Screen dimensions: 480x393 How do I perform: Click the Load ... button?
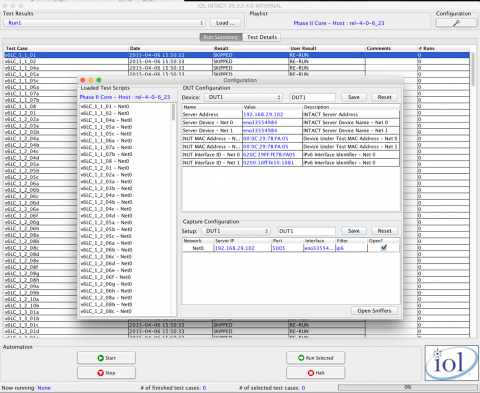click(x=226, y=23)
